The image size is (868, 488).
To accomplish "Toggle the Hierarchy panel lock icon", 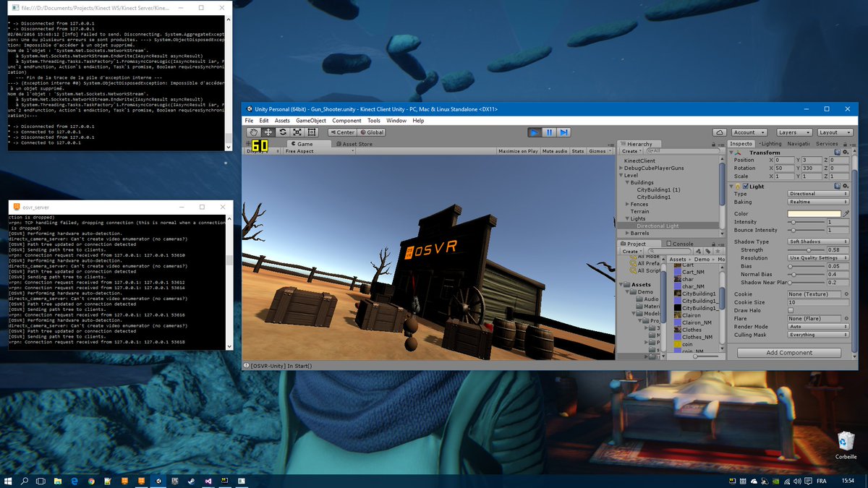I will tap(713, 144).
